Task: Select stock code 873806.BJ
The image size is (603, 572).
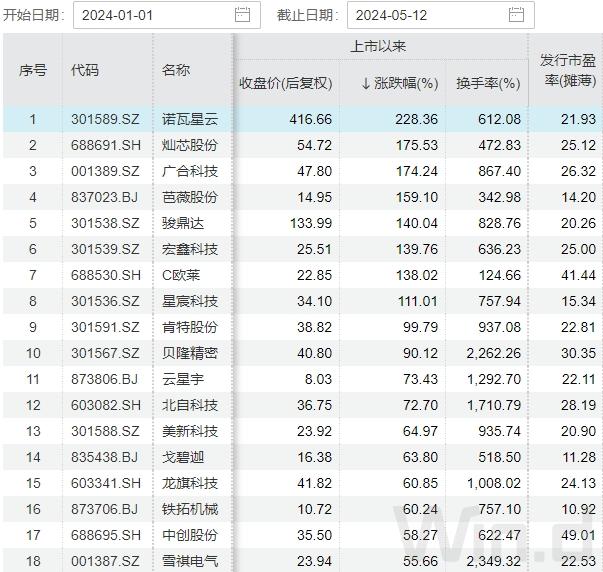Action: [105, 379]
